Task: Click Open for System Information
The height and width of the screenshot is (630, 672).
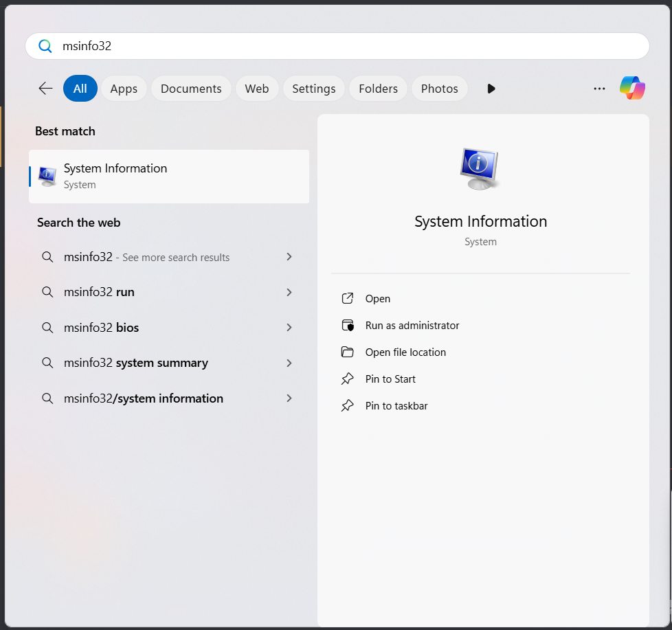Action: 378,298
